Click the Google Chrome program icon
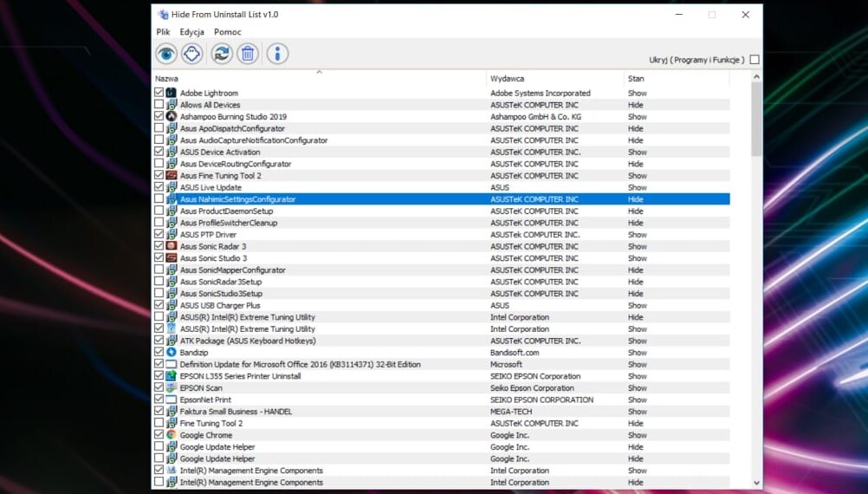This screenshot has width=868, height=494. pyautogui.click(x=171, y=435)
